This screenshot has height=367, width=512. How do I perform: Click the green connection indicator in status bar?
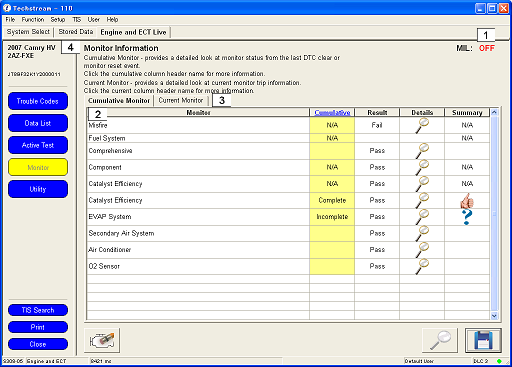[x=499, y=361]
